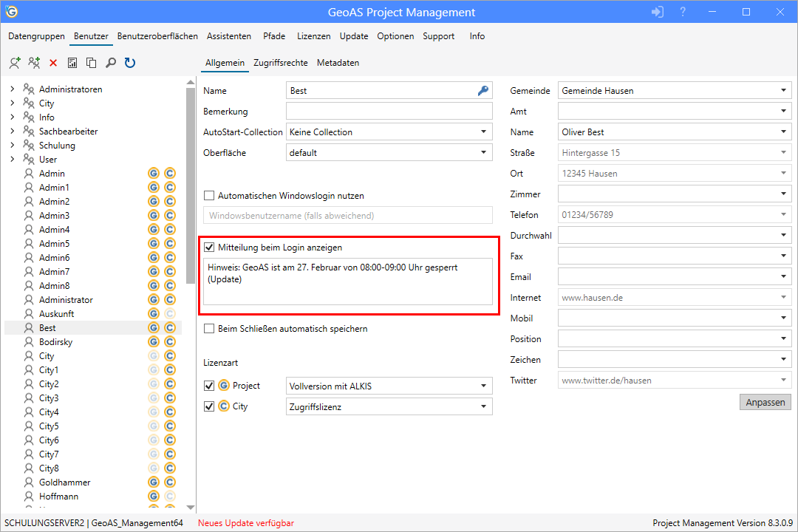The image size is (798, 532).
Task: Click the key icon beside the Name field
Action: pos(483,89)
